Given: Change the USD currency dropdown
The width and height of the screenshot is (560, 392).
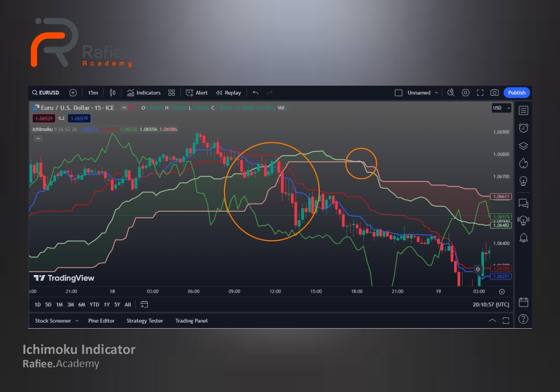Looking at the screenshot, I should 501,108.
